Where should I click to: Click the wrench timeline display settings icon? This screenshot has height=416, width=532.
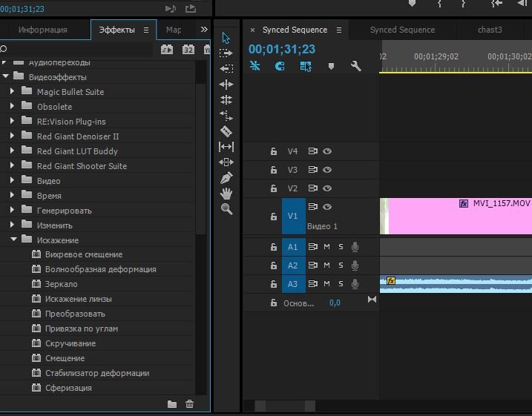click(x=356, y=66)
